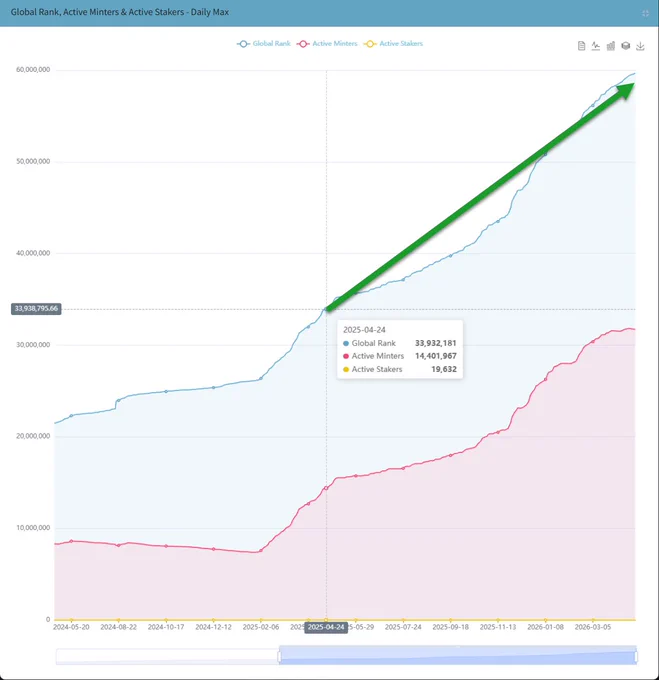This screenshot has height=680, width=659.
Task: Click the 60,000,000 y-axis label
Action: (33, 69)
